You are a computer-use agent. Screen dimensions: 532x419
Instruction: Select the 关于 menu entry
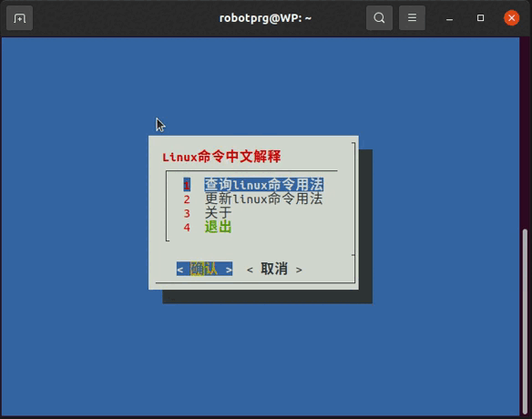[x=218, y=213]
